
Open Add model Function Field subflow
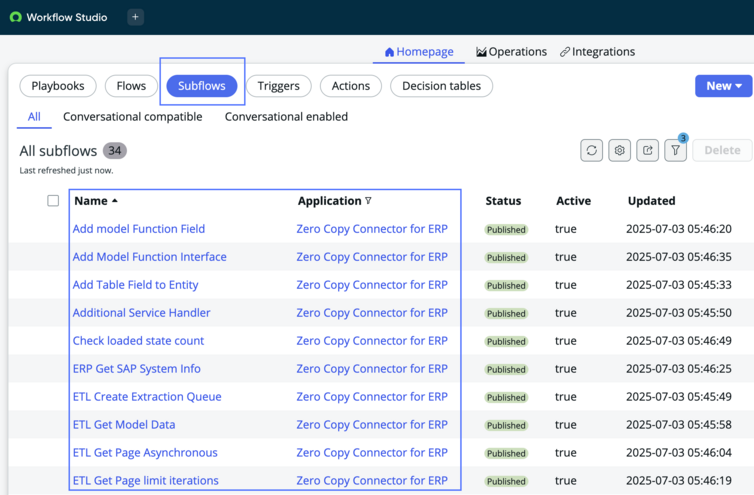click(x=139, y=229)
